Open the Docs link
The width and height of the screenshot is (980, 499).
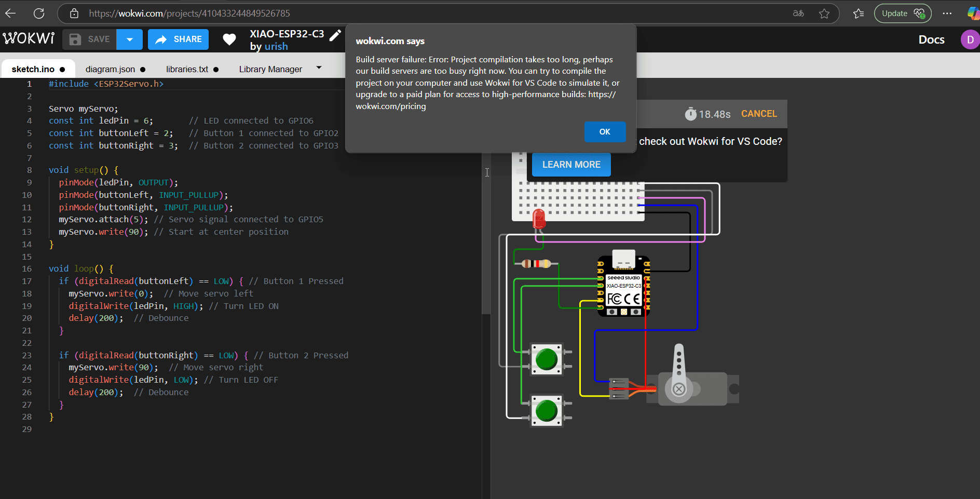coord(932,39)
